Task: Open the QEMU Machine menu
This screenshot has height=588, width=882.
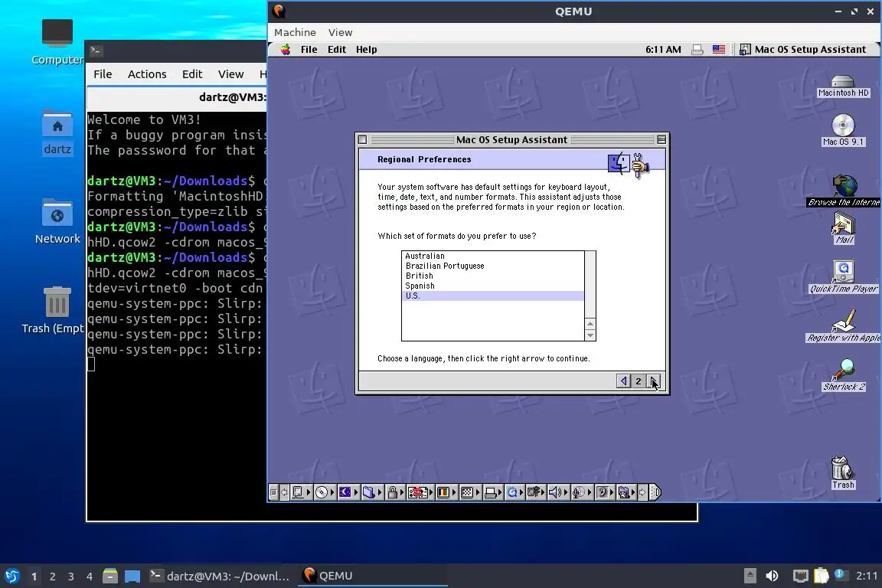Action: [x=295, y=33]
